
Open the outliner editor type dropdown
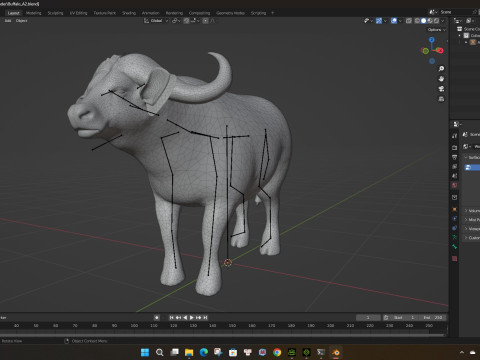tap(458, 21)
